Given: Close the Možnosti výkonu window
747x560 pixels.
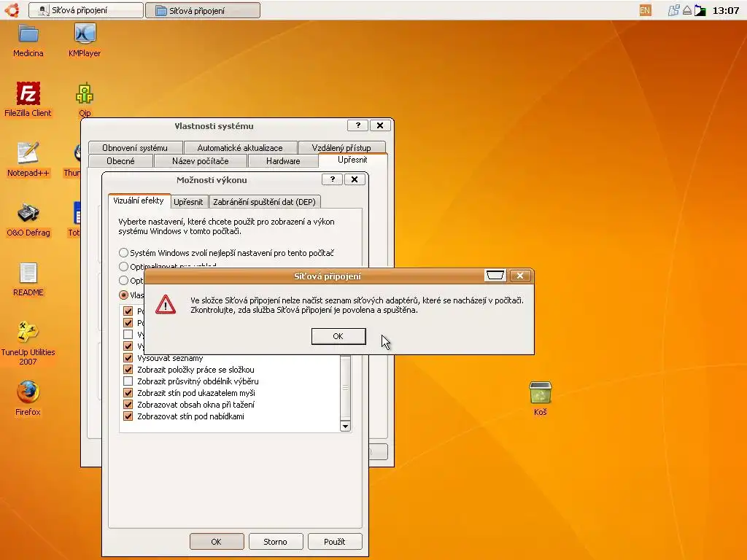Looking at the screenshot, I should [x=355, y=179].
